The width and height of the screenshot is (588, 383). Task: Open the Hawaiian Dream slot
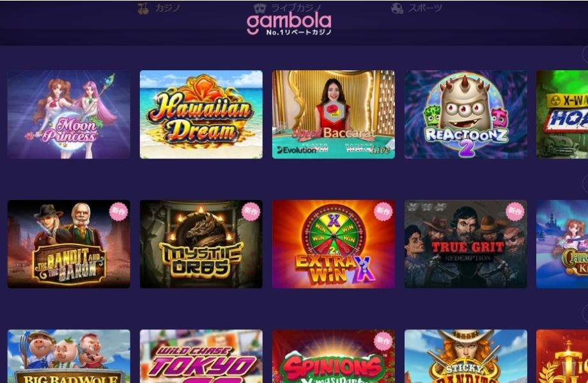point(201,114)
